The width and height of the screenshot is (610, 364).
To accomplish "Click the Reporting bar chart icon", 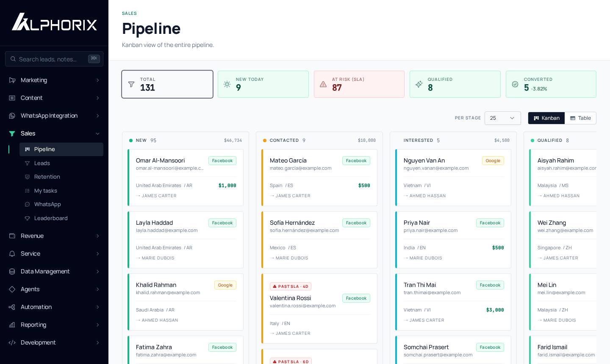I will [x=12, y=325].
